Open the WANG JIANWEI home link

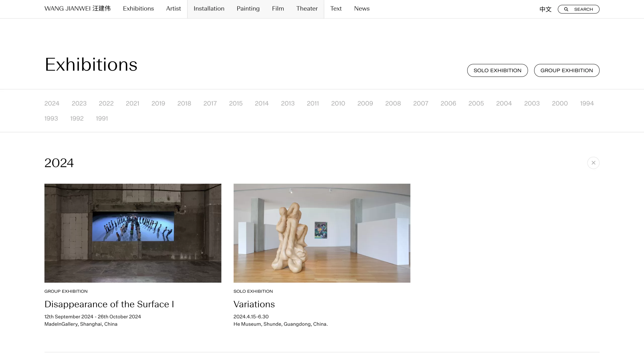point(77,9)
